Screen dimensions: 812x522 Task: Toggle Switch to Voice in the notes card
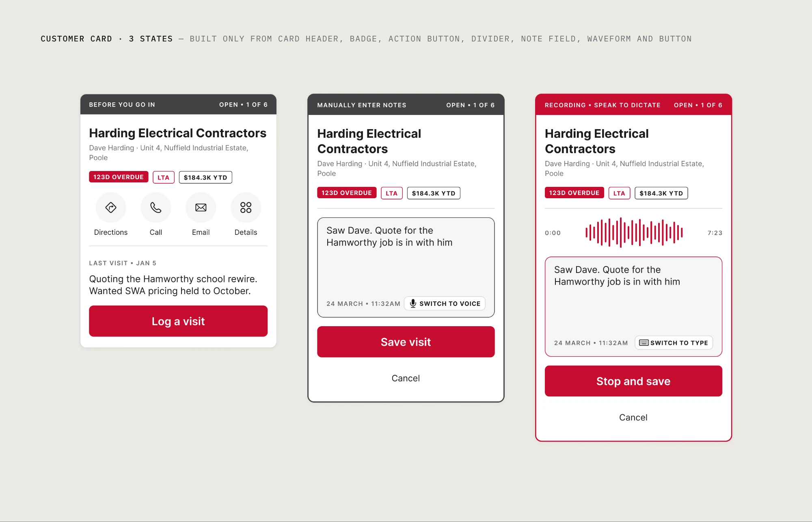tap(445, 303)
